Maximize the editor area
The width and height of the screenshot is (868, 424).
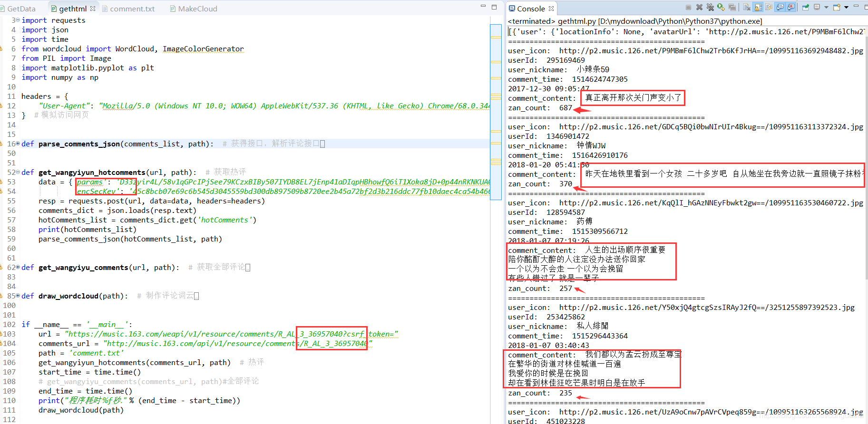[494, 7]
